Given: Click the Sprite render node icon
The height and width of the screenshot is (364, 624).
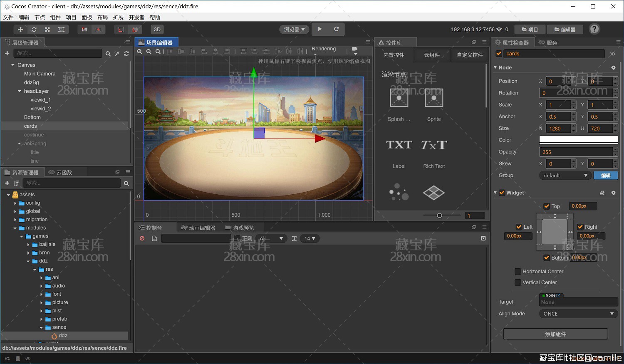Looking at the screenshot, I should pos(434,98).
